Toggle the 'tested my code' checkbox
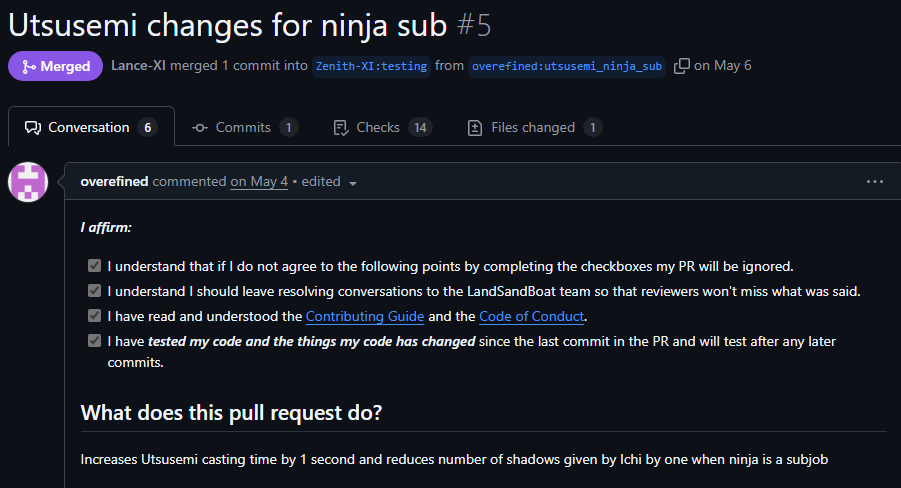The image size is (901, 488). 94,341
